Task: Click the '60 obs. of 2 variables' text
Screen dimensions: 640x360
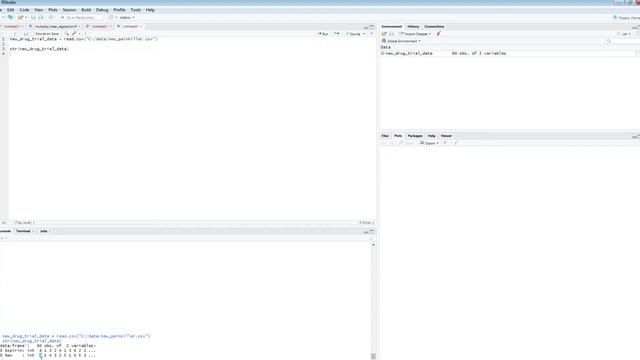Action: (x=479, y=53)
